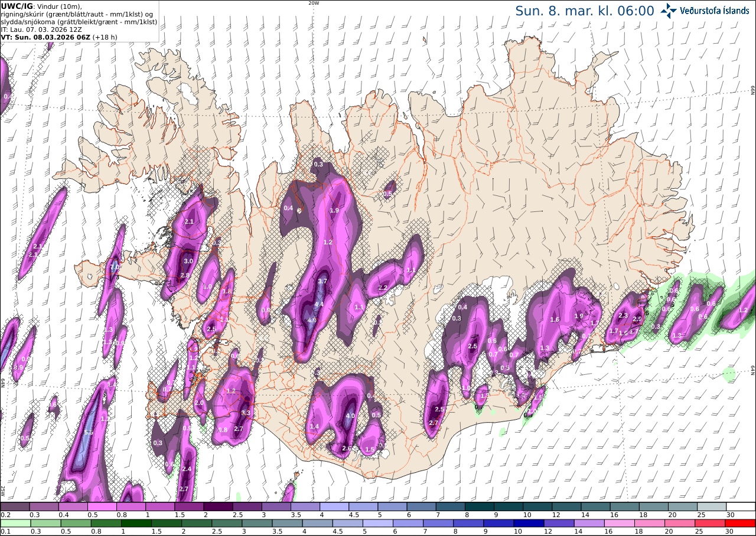Click the 2.3 precipitation value in the east
Viewport: 756px width, 536px height.
click(x=623, y=316)
